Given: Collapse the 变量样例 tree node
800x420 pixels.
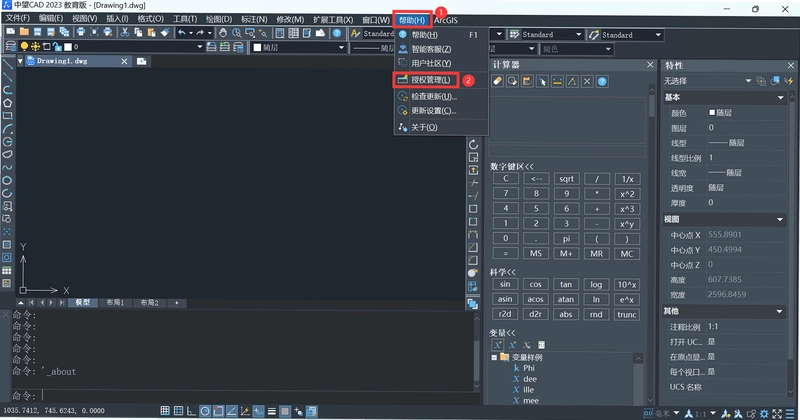Looking at the screenshot, I should (x=494, y=357).
